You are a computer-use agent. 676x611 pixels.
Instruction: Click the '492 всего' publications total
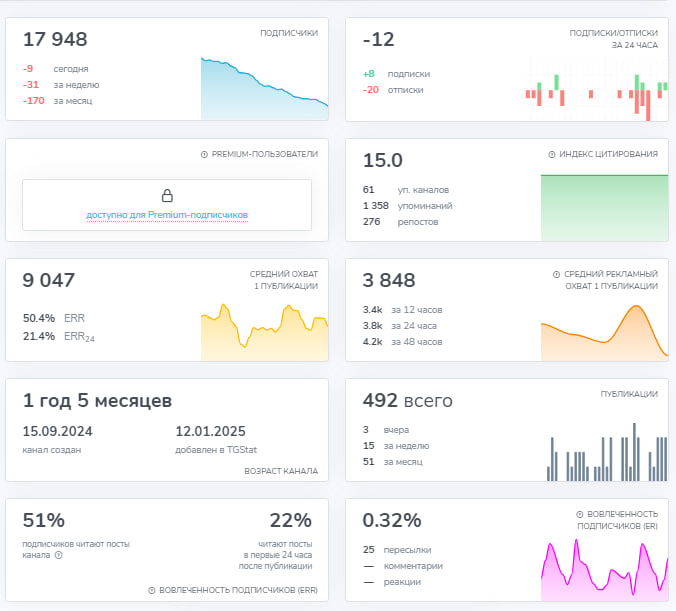(407, 401)
